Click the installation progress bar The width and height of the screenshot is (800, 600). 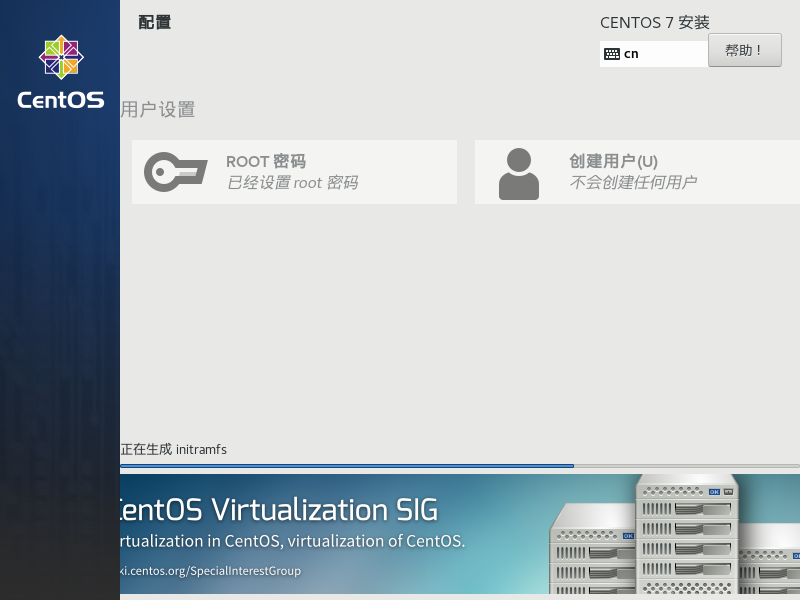pyautogui.click(x=460, y=466)
